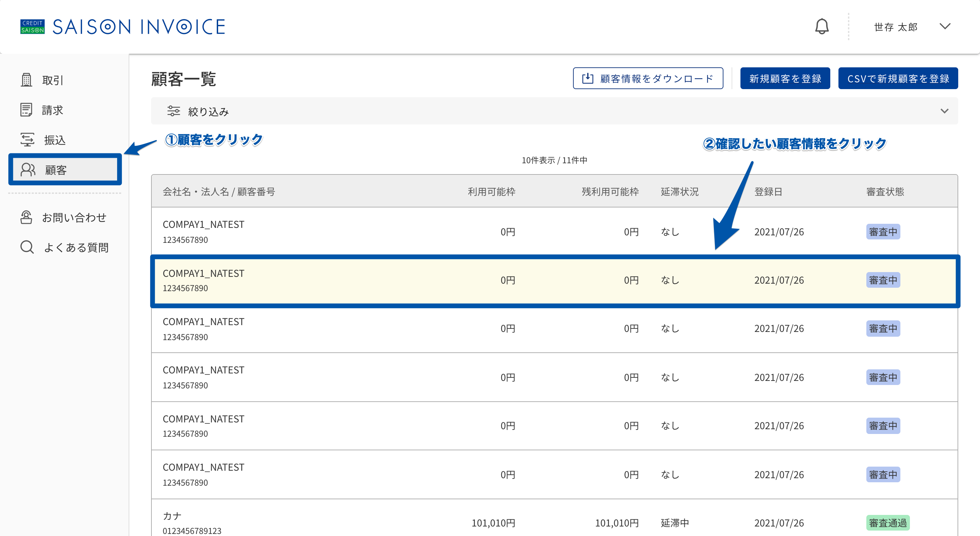
Task: Click 顧客情報をダウンロード button
Action: (x=648, y=78)
